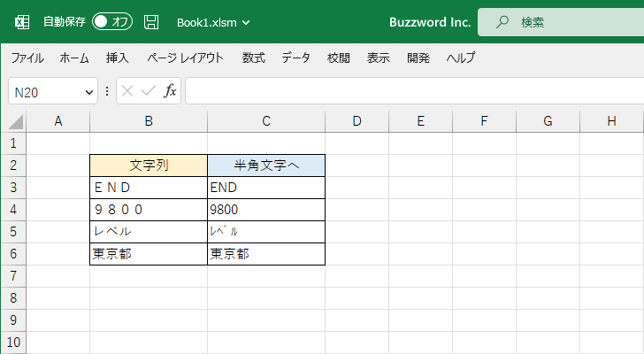
Task: Click the Excel application icon
Action: point(22,22)
